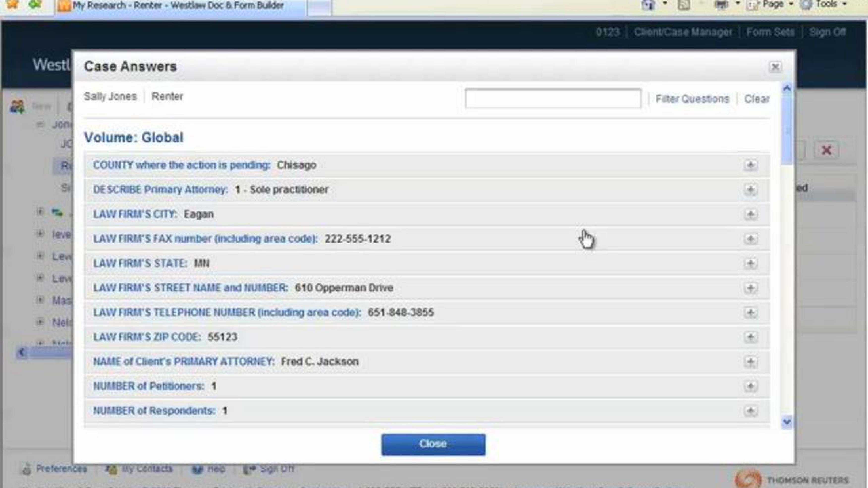The image size is (868, 488).
Task: Open Client/Case Manager in top navigation
Action: (683, 32)
